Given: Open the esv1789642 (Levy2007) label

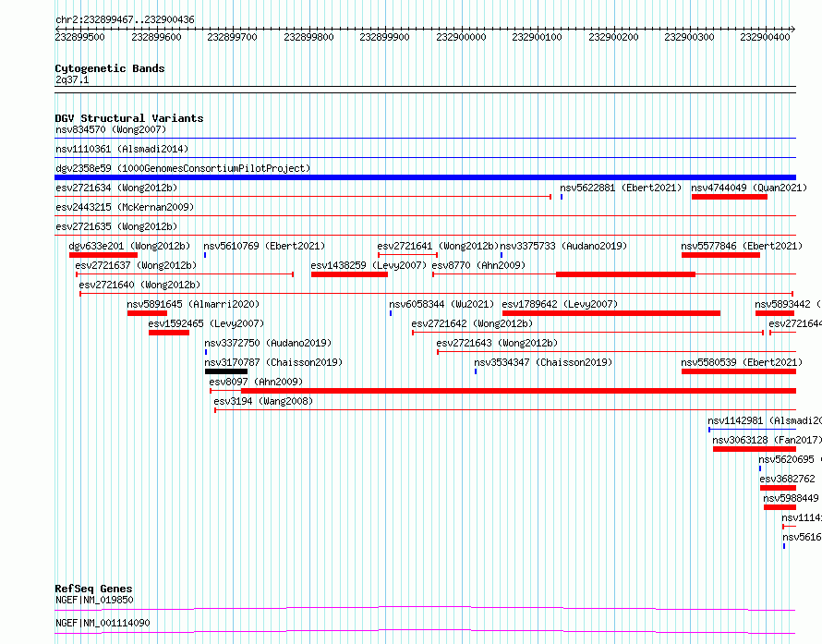Looking at the screenshot, I should [x=560, y=304].
